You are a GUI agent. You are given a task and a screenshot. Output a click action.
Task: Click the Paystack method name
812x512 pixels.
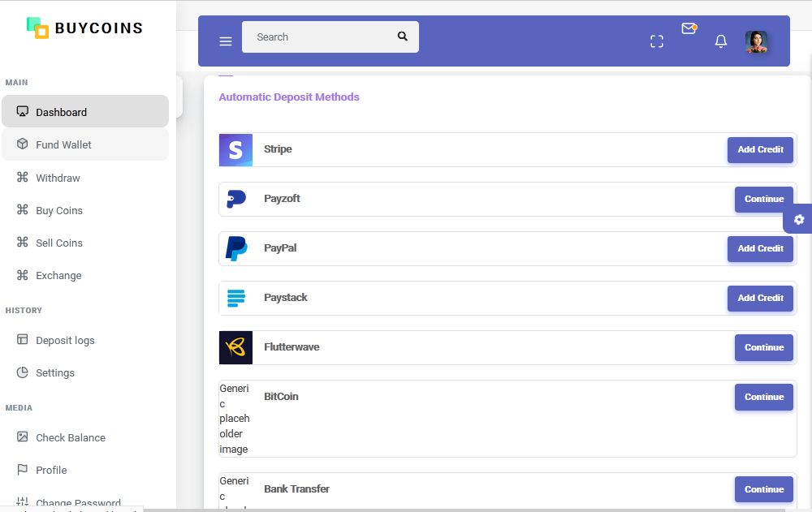click(285, 298)
